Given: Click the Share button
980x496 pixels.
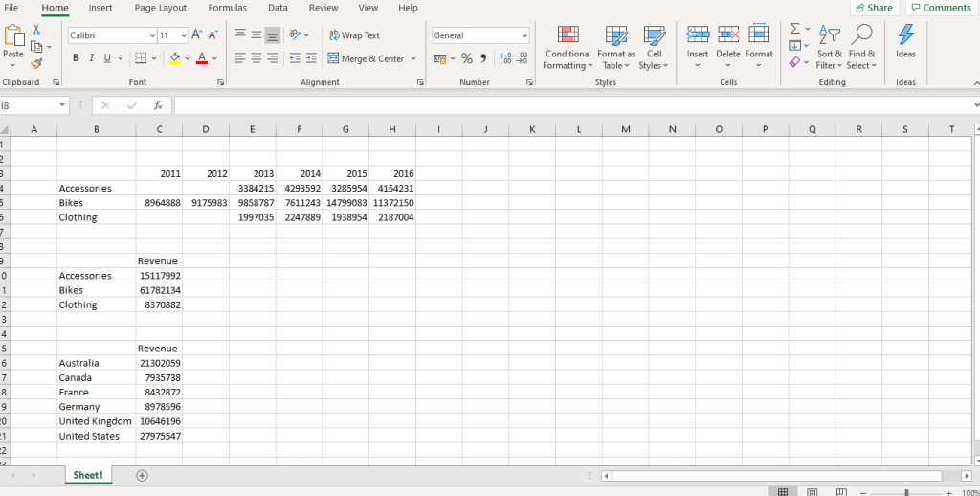Looking at the screenshot, I should (x=873, y=8).
